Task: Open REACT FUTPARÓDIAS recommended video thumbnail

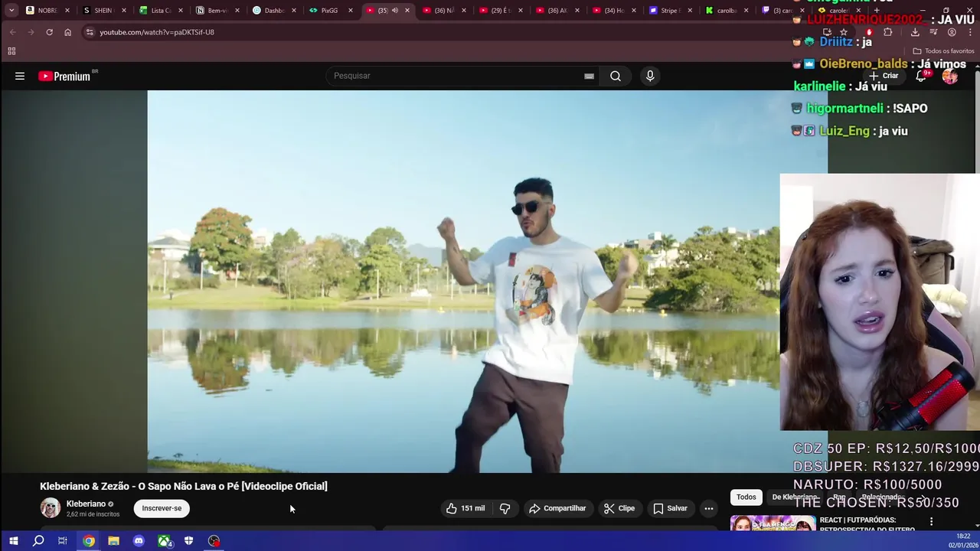Action: click(773, 523)
